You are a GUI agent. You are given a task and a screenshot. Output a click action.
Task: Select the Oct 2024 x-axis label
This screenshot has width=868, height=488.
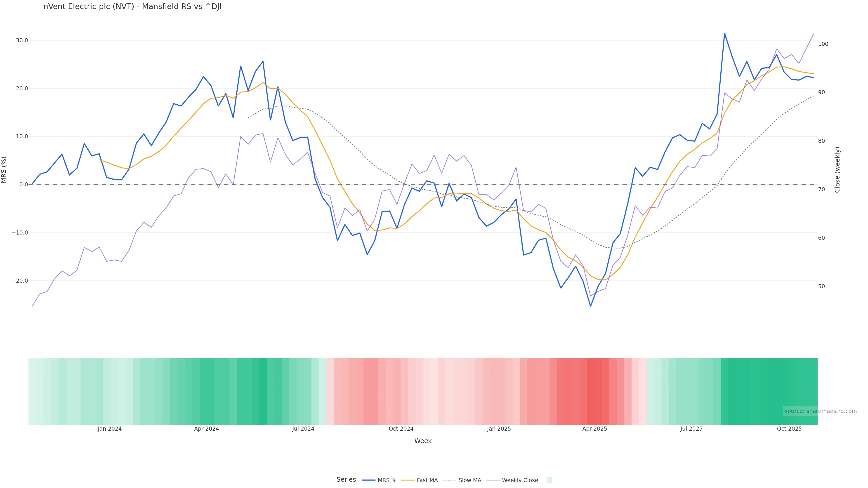click(x=401, y=429)
